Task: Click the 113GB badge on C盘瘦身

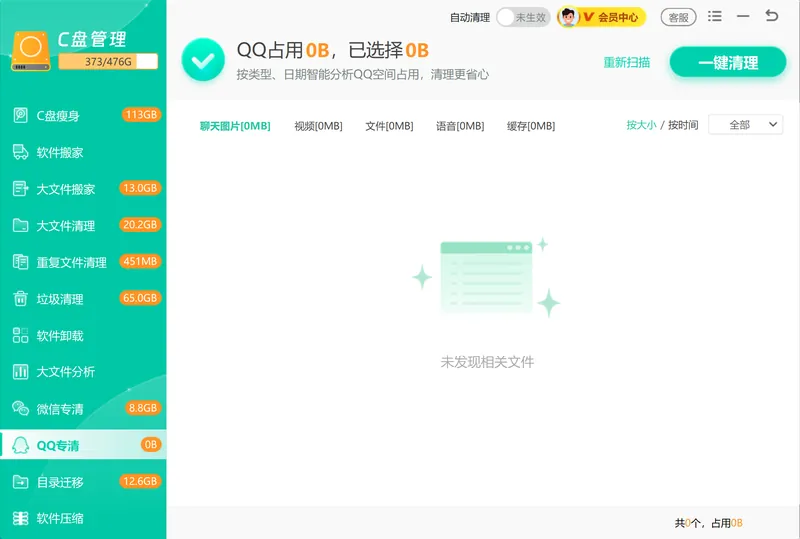Action: pyautogui.click(x=141, y=115)
